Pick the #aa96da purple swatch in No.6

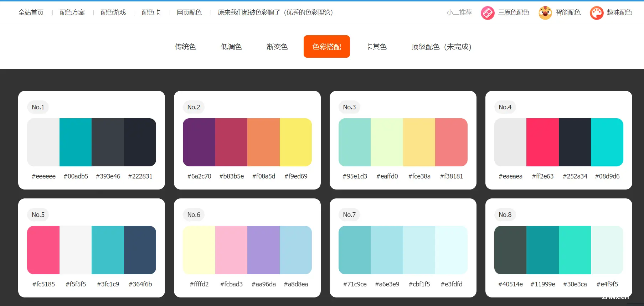[x=263, y=250]
